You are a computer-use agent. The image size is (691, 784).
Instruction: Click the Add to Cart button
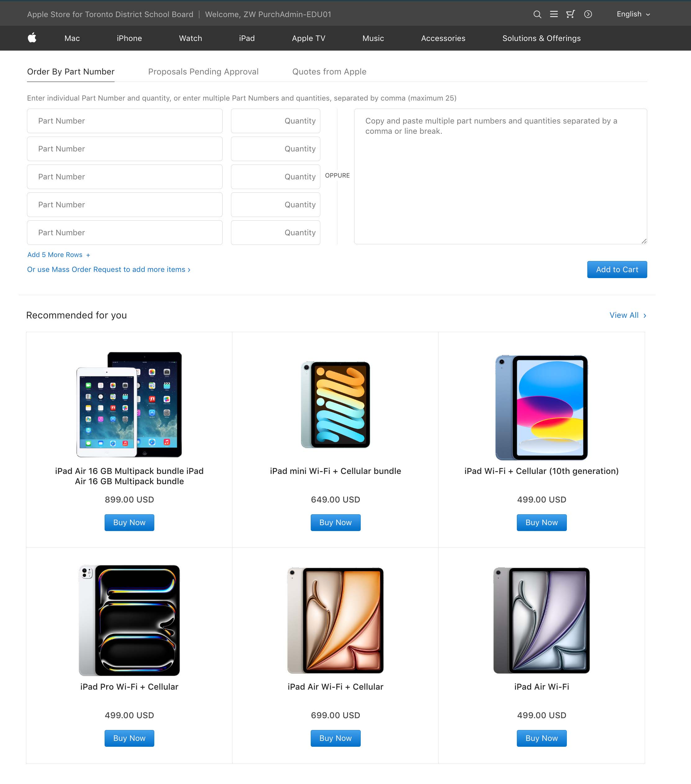(x=617, y=270)
